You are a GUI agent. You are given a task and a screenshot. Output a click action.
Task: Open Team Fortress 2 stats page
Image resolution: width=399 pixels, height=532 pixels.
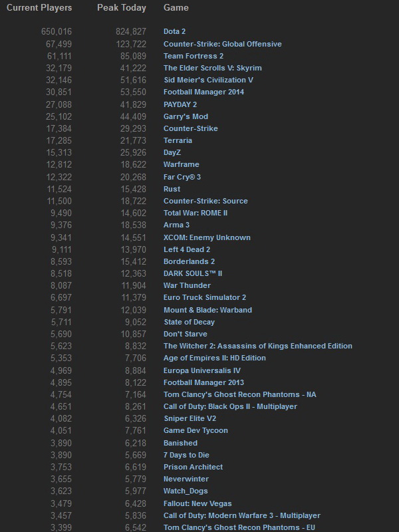click(194, 56)
